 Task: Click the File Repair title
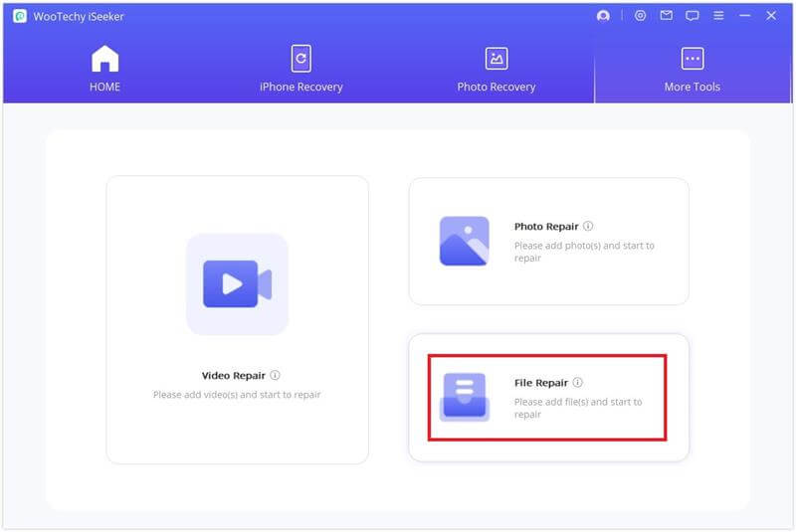(541, 383)
